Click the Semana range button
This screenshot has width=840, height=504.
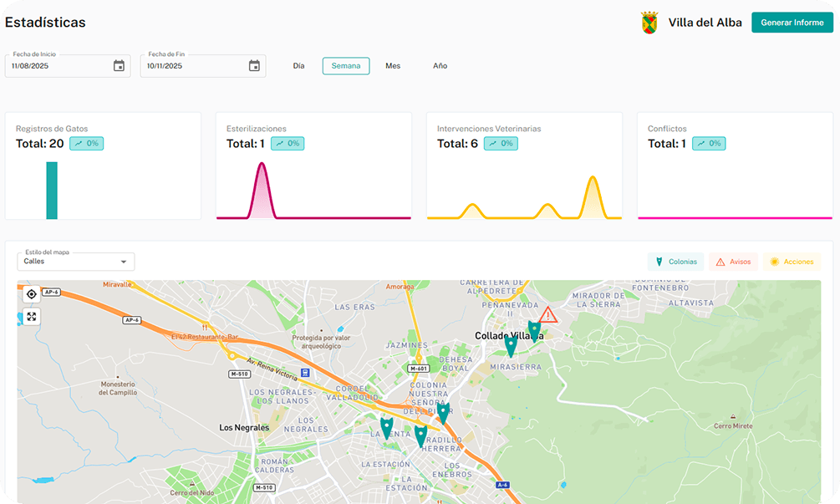346,66
